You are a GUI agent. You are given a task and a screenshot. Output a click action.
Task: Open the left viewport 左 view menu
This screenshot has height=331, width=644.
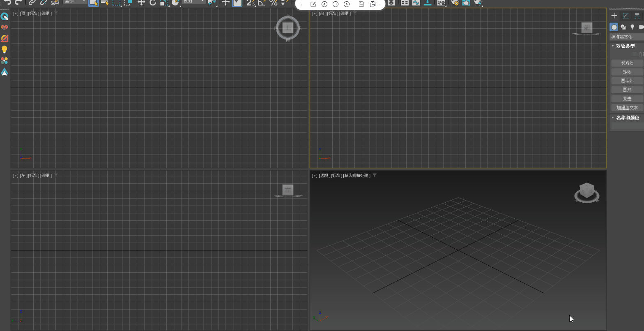tap(23, 176)
